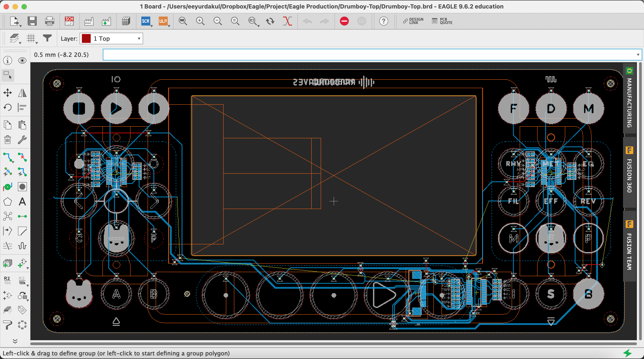Select the Delete trash tool
Image resolution: width=644 pixels, height=359 pixels.
8,140
